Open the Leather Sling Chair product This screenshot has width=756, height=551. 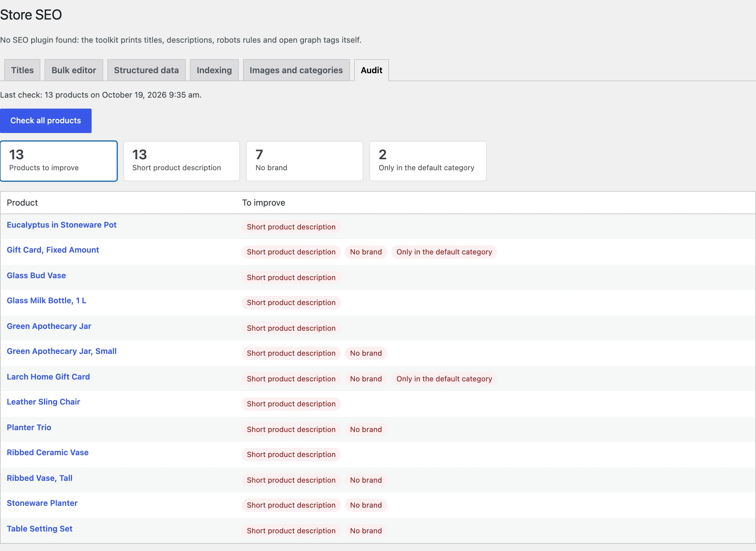[43, 402]
